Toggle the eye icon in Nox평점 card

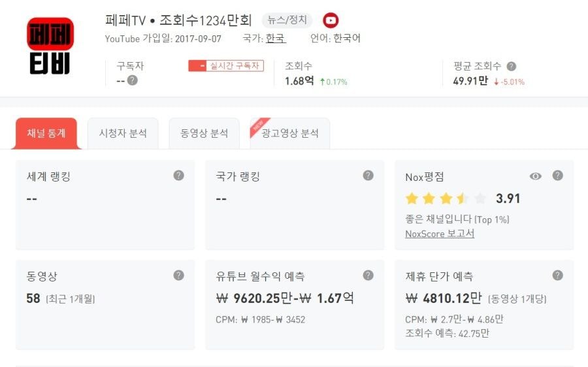pyautogui.click(x=536, y=176)
